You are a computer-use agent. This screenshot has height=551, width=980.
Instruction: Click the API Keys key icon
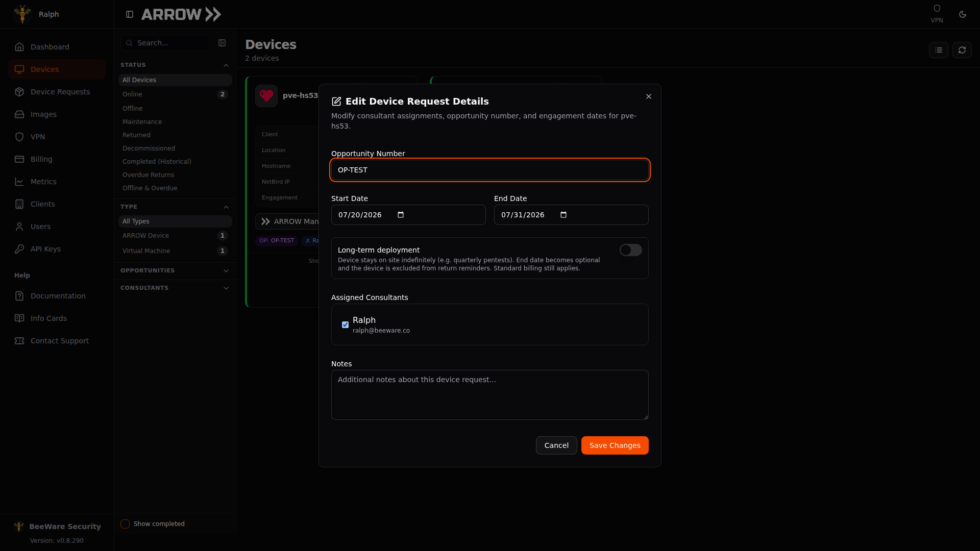[x=19, y=249]
